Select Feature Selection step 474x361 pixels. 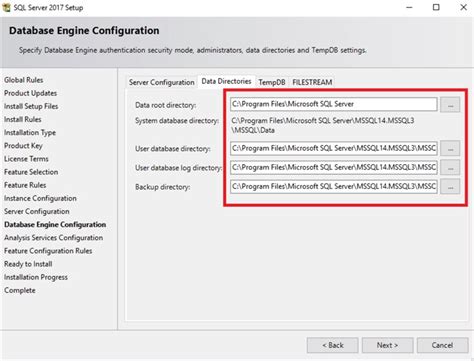tap(31, 172)
